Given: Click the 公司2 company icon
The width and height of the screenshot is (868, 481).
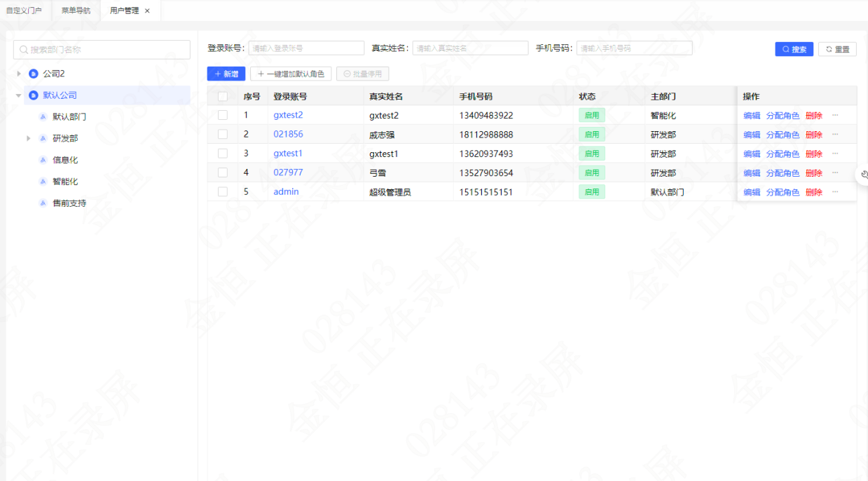Looking at the screenshot, I should tap(33, 74).
